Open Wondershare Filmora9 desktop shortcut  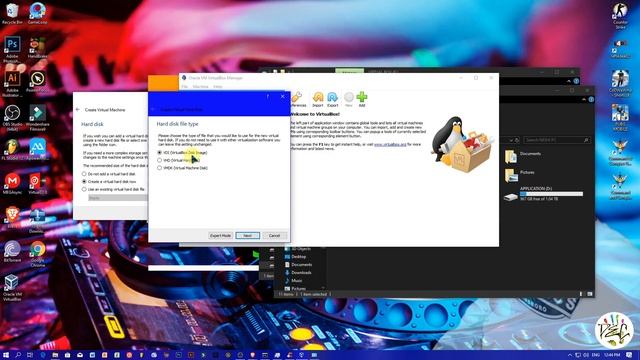click(x=38, y=118)
